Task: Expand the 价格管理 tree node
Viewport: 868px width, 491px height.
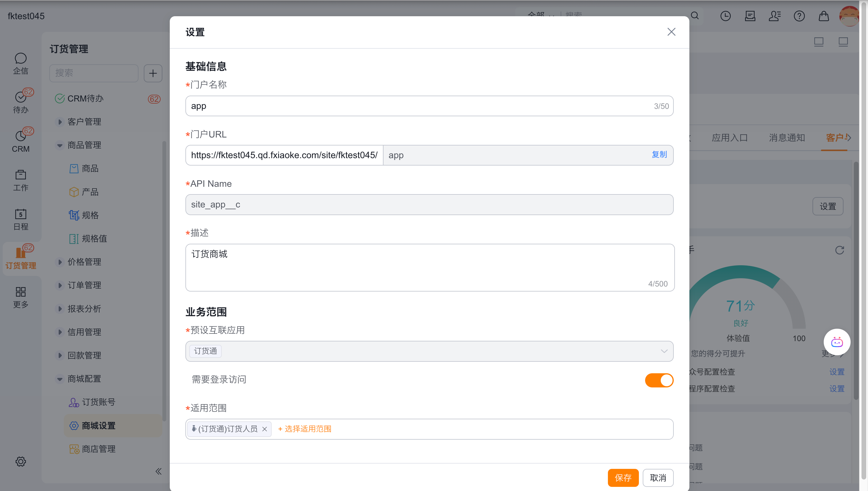Action: coord(60,262)
